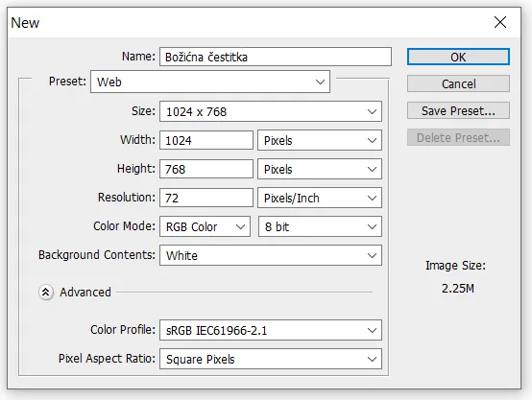Image resolution: width=532 pixels, height=400 pixels.
Task: Open the Height units dropdown
Action: pyautogui.click(x=320, y=169)
